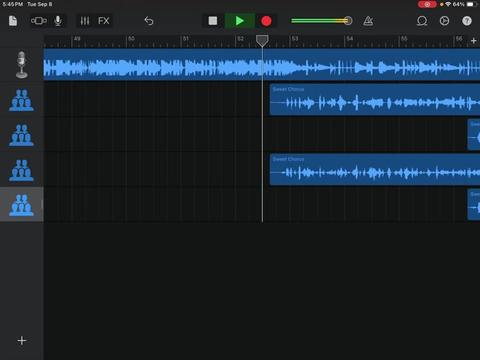Viewport: 480px width, 360px height.
Task: Start recording with red Record button
Action: pos(266,21)
